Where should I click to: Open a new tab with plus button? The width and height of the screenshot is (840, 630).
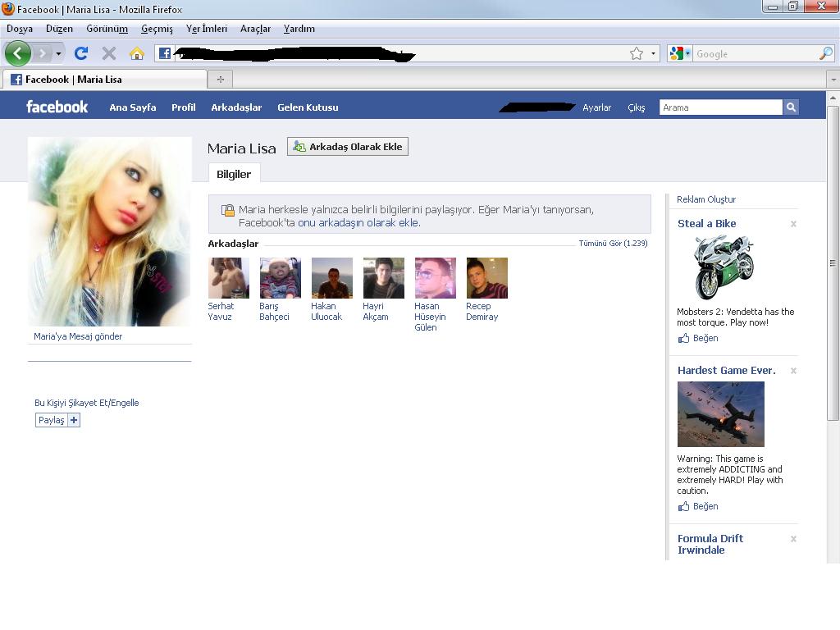point(220,80)
